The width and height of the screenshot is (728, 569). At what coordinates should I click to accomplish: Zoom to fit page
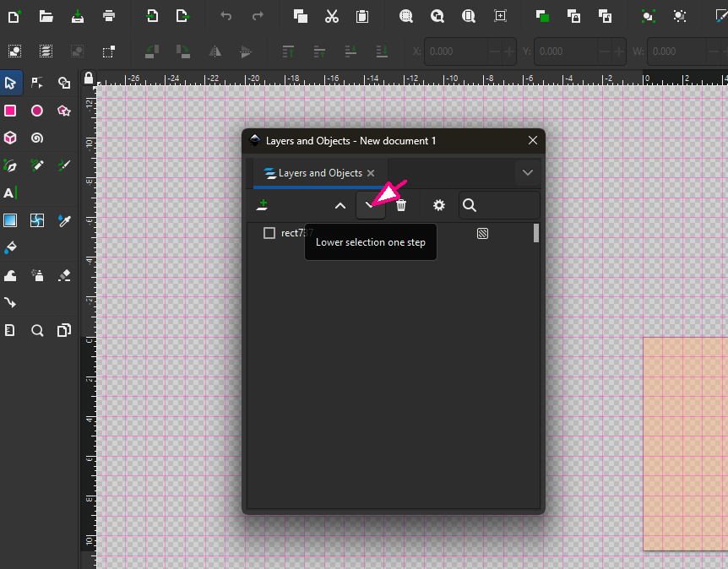469,16
